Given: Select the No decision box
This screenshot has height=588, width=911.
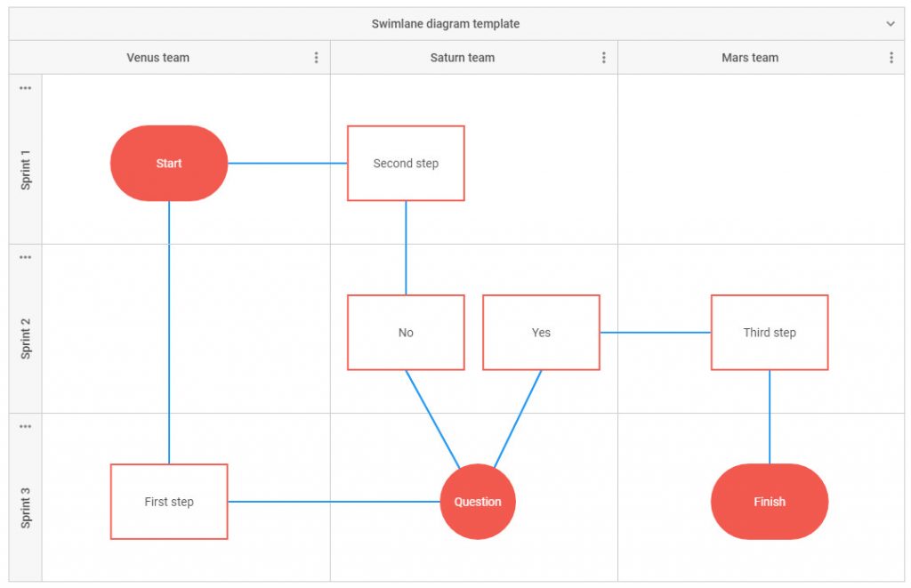Looking at the screenshot, I should tap(406, 332).
